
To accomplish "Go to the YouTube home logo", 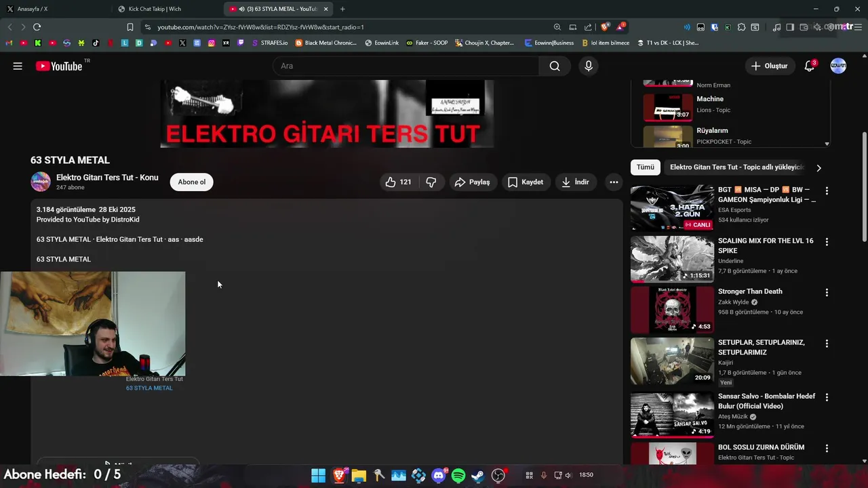I will pos(59,66).
